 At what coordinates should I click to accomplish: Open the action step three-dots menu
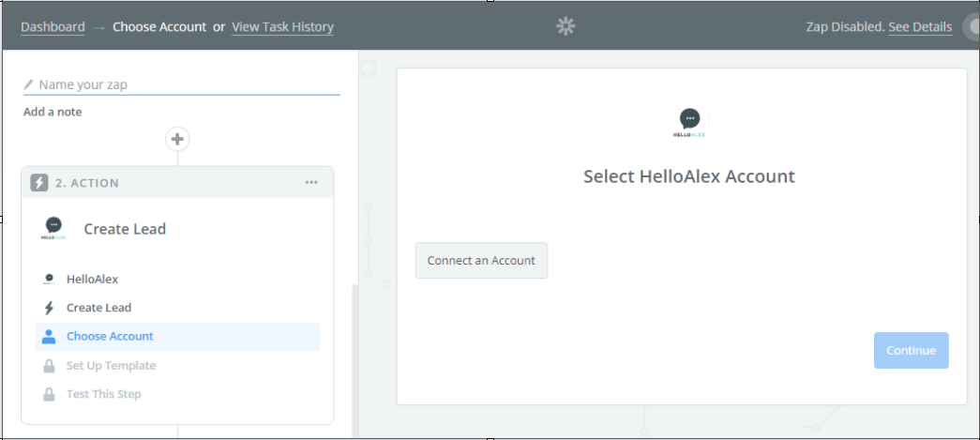[x=311, y=183]
